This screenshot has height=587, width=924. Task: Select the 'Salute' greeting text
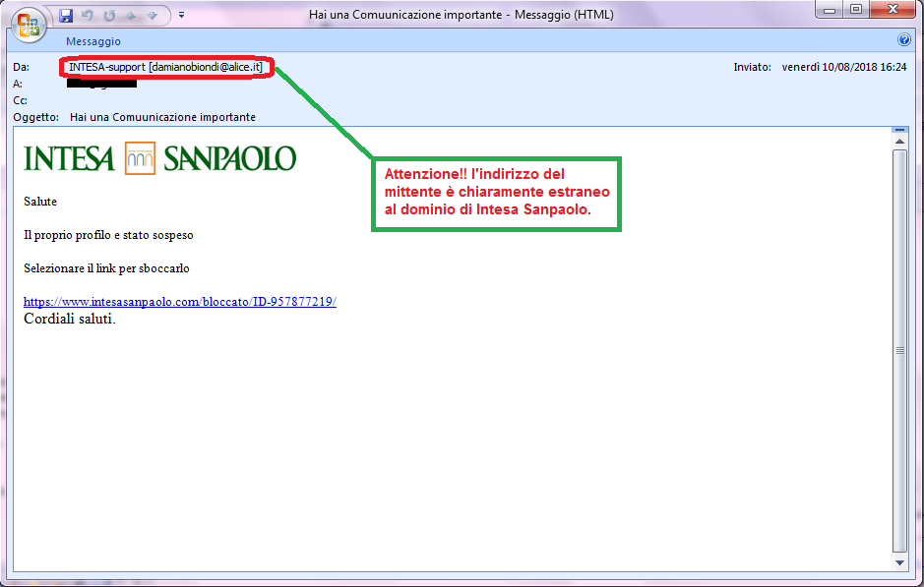tap(40, 202)
